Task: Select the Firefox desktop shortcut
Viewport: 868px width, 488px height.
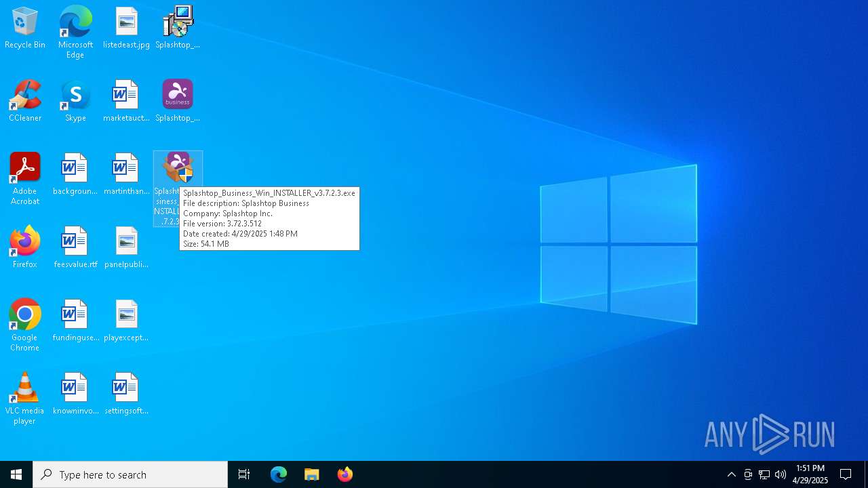Action: [x=25, y=248]
